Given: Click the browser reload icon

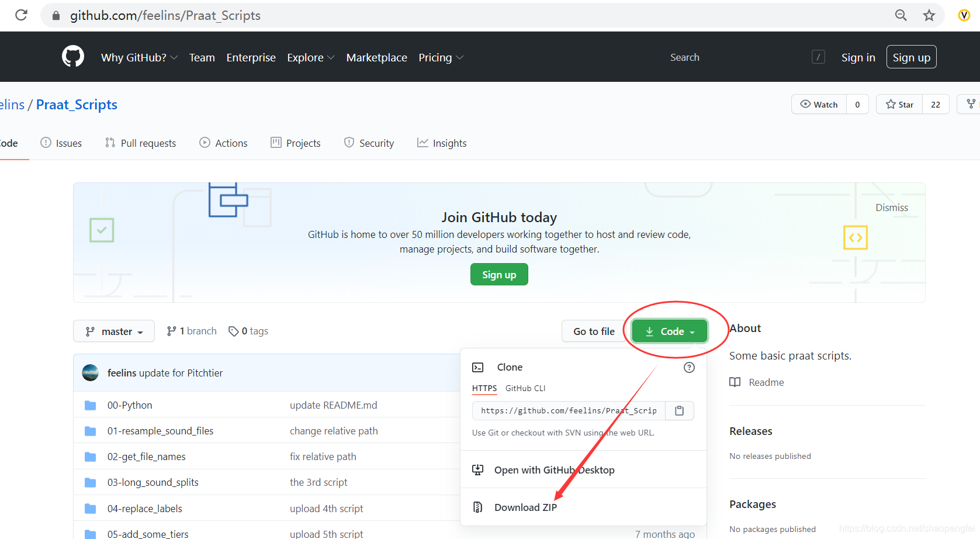Looking at the screenshot, I should click(22, 15).
